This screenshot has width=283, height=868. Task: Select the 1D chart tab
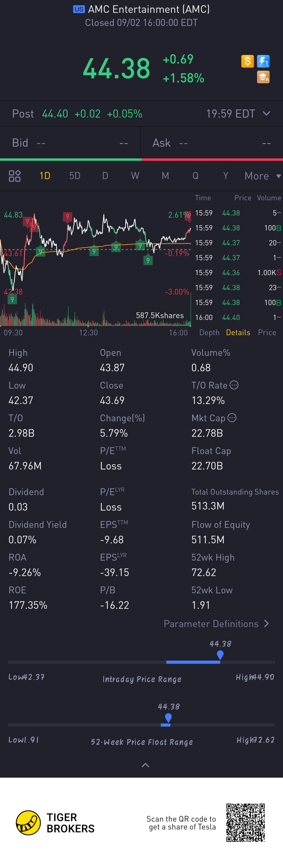click(45, 176)
